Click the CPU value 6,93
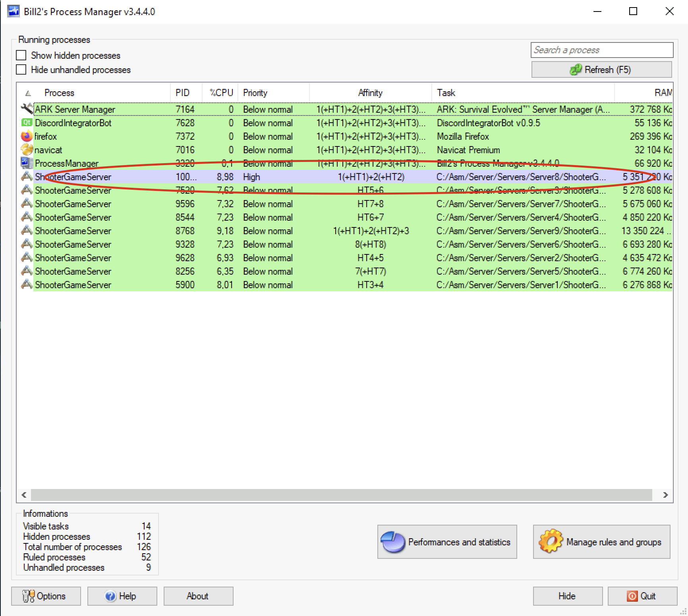The height and width of the screenshot is (616, 688). (225, 258)
